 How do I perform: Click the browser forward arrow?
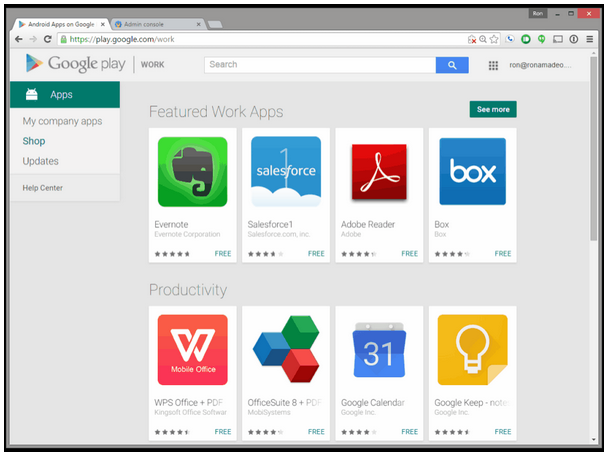pyautogui.click(x=33, y=39)
